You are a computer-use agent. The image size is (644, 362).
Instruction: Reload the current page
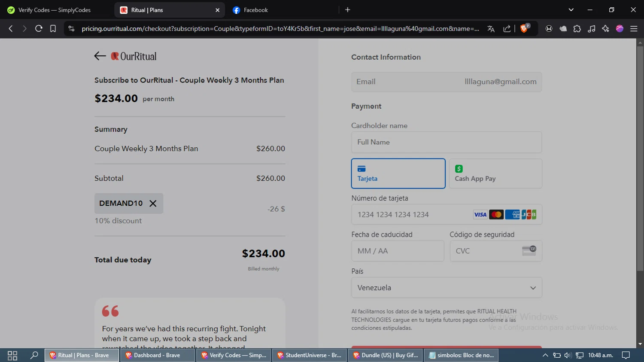point(39,29)
